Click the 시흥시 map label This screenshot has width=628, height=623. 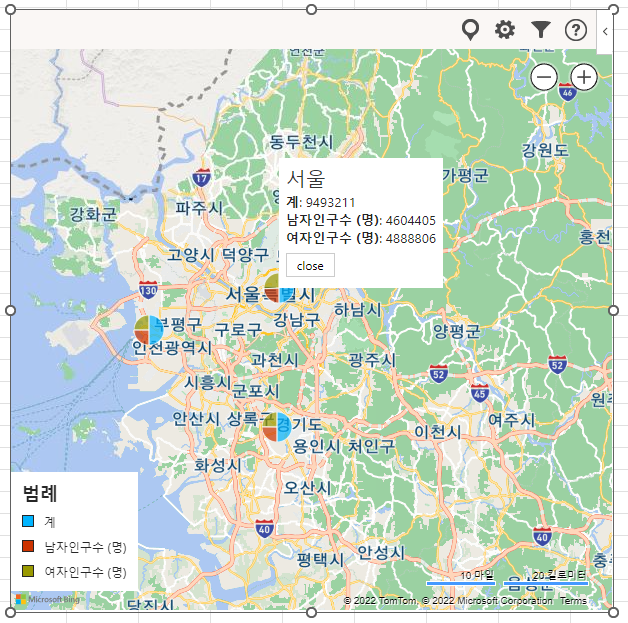[x=207, y=383]
